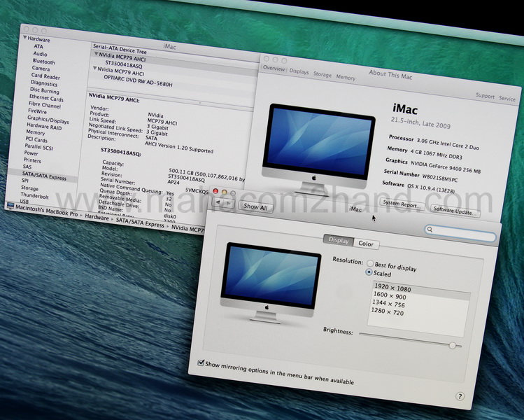
Task: Select FireWire in hardware sidebar
Action: point(37,111)
